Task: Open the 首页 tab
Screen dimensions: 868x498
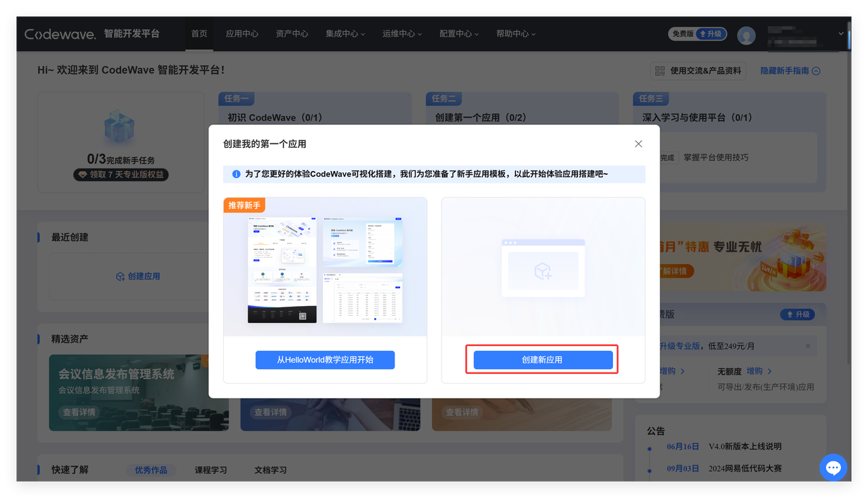Action: pyautogui.click(x=199, y=34)
